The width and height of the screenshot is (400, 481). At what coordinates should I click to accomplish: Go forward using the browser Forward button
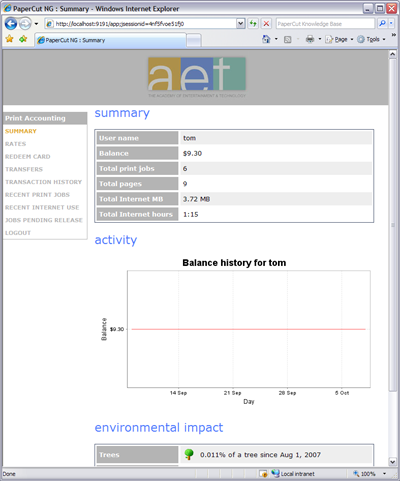point(25,24)
